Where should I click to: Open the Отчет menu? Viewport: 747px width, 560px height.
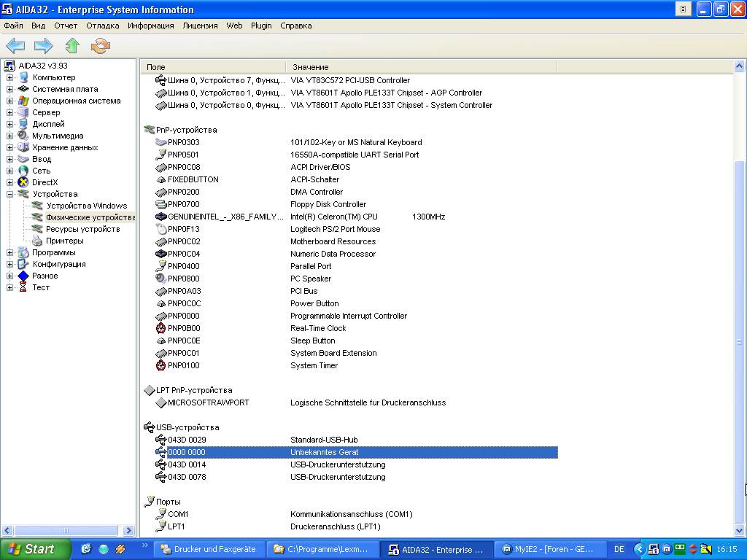(x=66, y=26)
